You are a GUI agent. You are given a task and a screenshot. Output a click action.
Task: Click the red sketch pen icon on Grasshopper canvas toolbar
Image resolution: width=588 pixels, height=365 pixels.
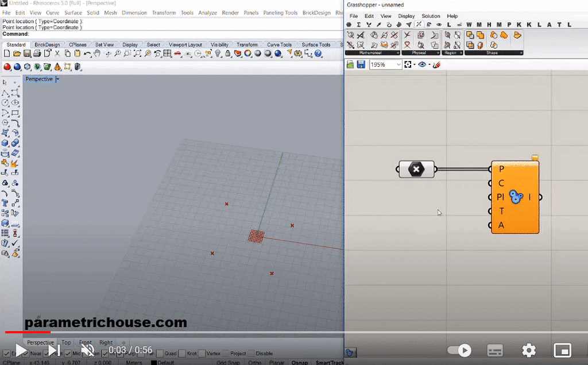tap(436, 64)
